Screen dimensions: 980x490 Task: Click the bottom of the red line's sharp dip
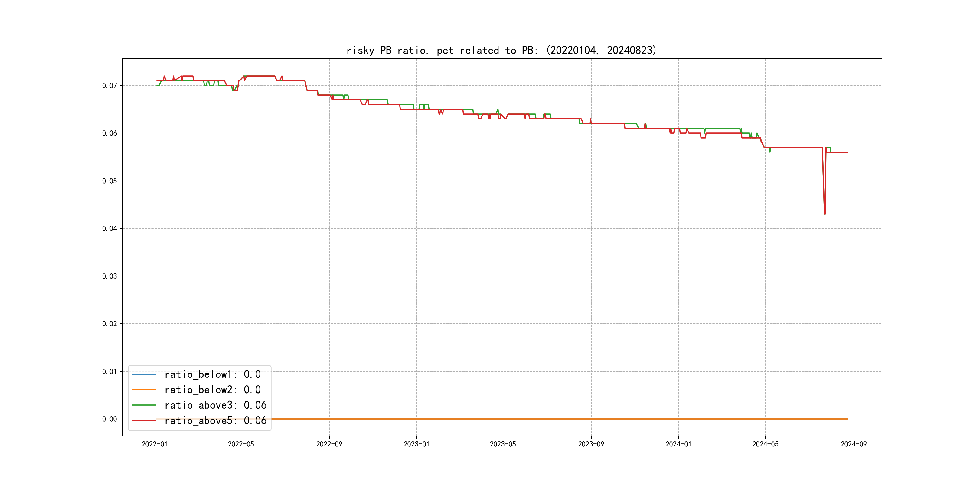pyautogui.click(x=825, y=214)
